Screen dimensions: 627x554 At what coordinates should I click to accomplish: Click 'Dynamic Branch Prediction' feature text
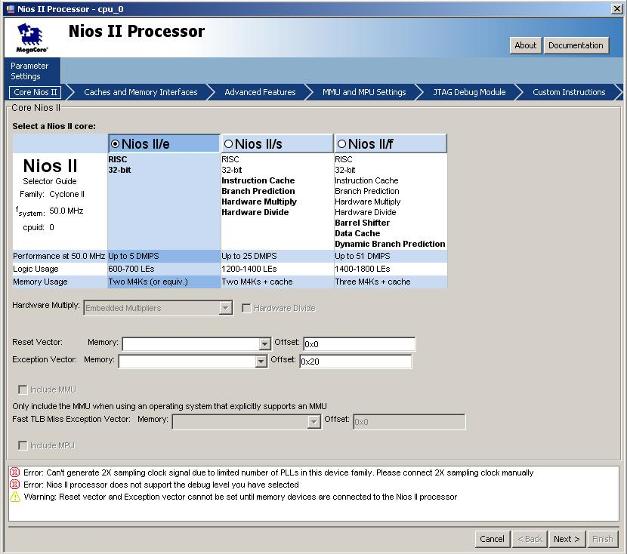tap(390, 244)
